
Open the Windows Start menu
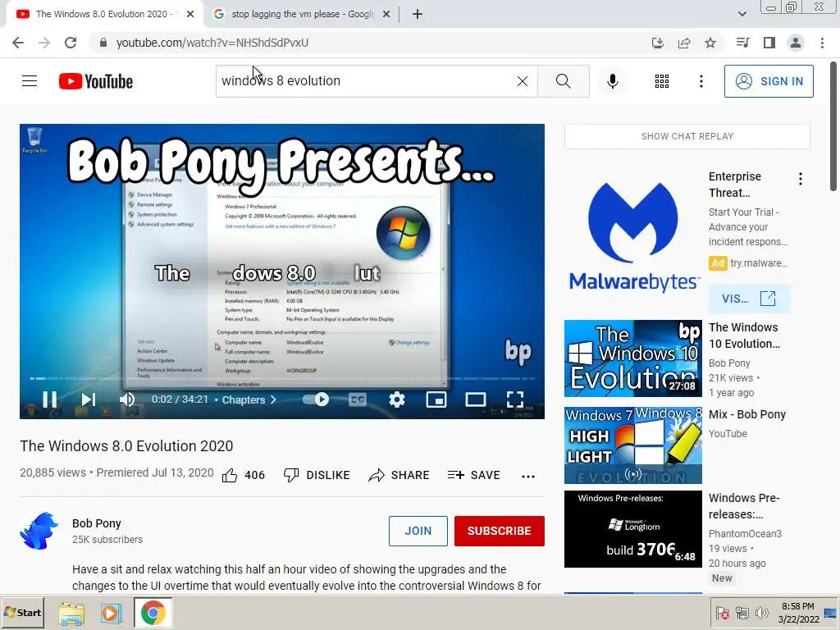click(x=22, y=612)
